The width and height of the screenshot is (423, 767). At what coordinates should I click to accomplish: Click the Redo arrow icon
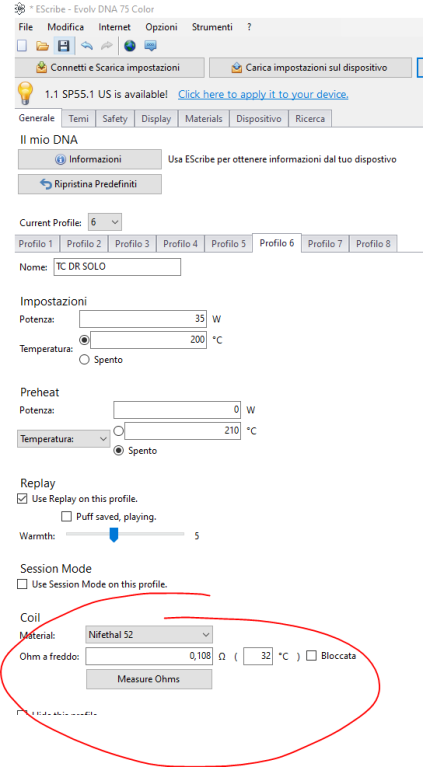[106, 46]
